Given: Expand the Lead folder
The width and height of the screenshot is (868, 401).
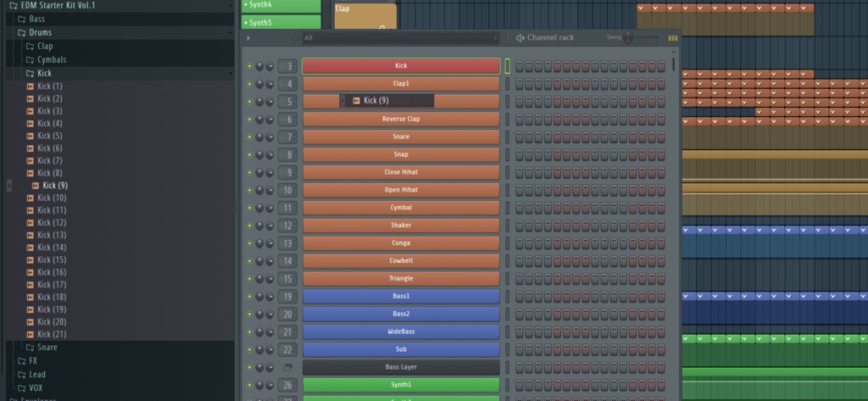Looking at the screenshot, I should pyautogui.click(x=37, y=375).
